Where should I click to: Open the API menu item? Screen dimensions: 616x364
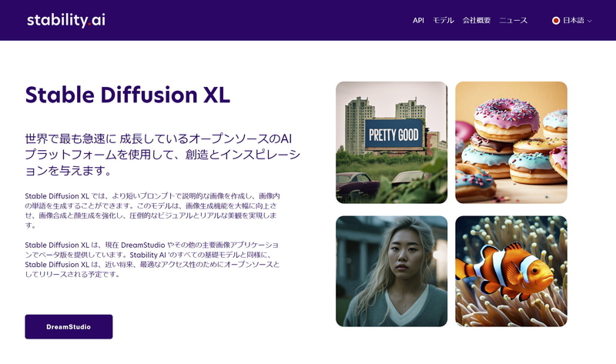point(418,21)
